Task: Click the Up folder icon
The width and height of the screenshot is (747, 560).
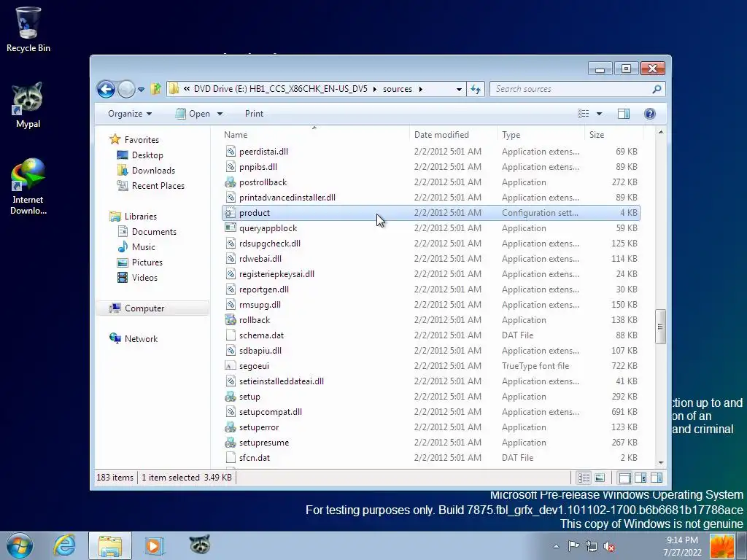Action: click(156, 89)
